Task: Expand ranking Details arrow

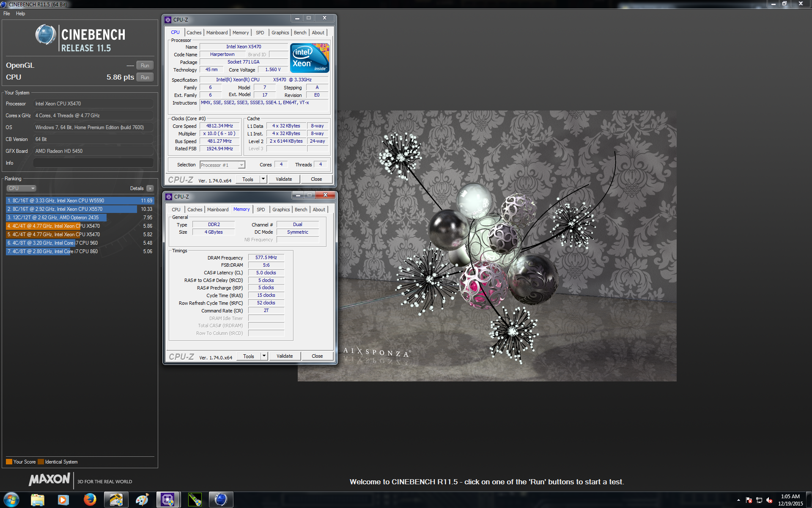Action: pyautogui.click(x=150, y=188)
